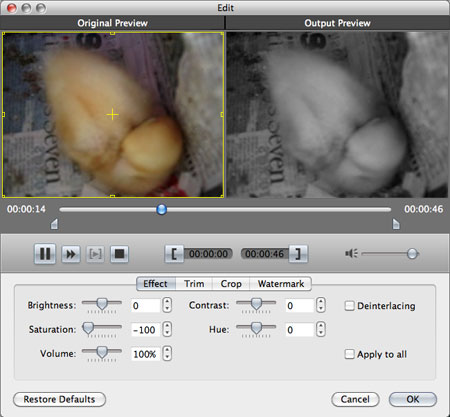Stop the video with the square button

point(119,254)
